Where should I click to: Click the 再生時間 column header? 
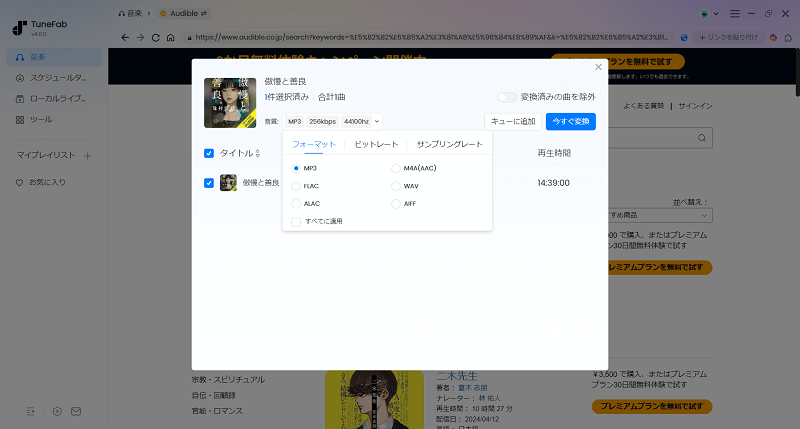tap(554, 153)
